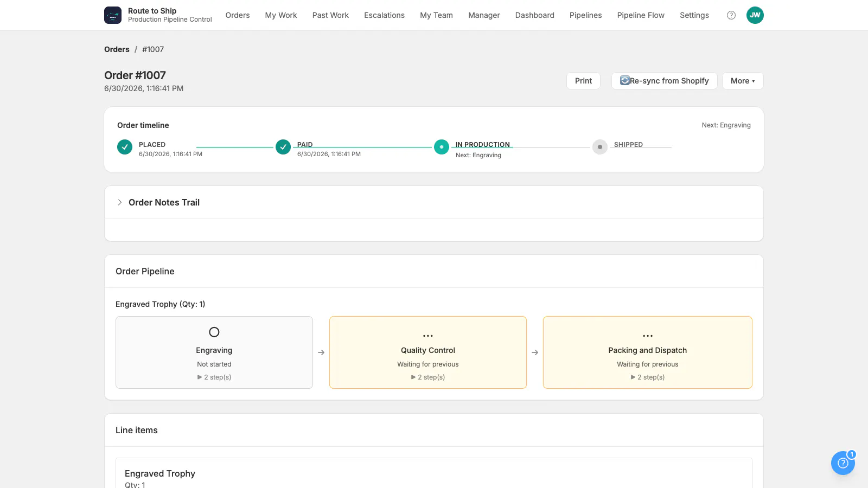This screenshot has width=868, height=488.
Task: Open the Settings nav item
Action: [694, 15]
